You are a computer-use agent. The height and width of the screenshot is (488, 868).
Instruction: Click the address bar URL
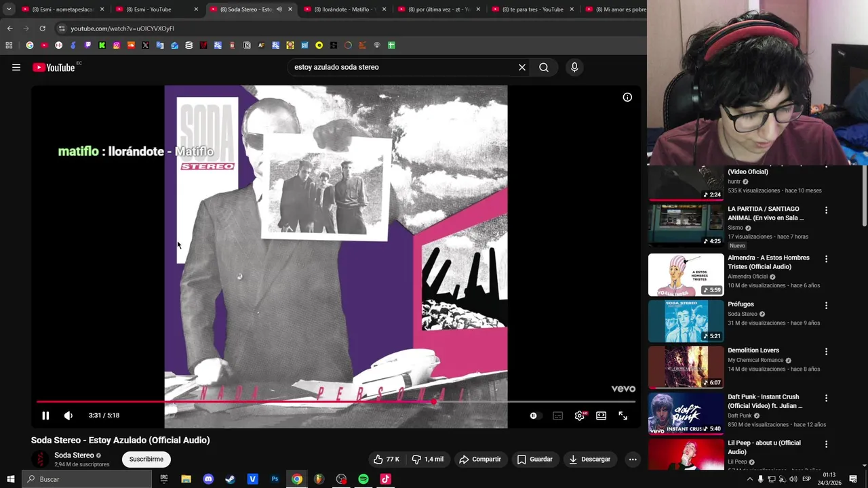click(x=123, y=28)
